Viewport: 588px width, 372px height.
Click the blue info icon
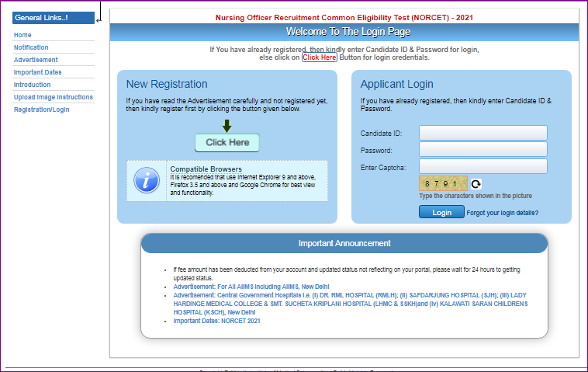pos(147,180)
